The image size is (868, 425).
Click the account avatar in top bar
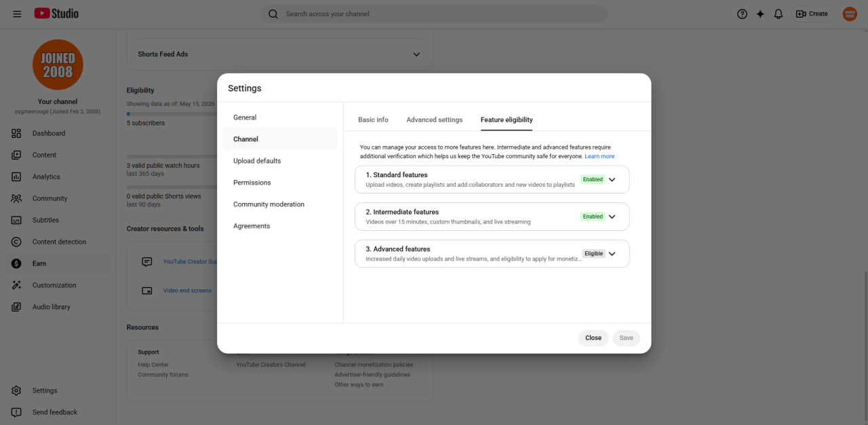tap(850, 14)
